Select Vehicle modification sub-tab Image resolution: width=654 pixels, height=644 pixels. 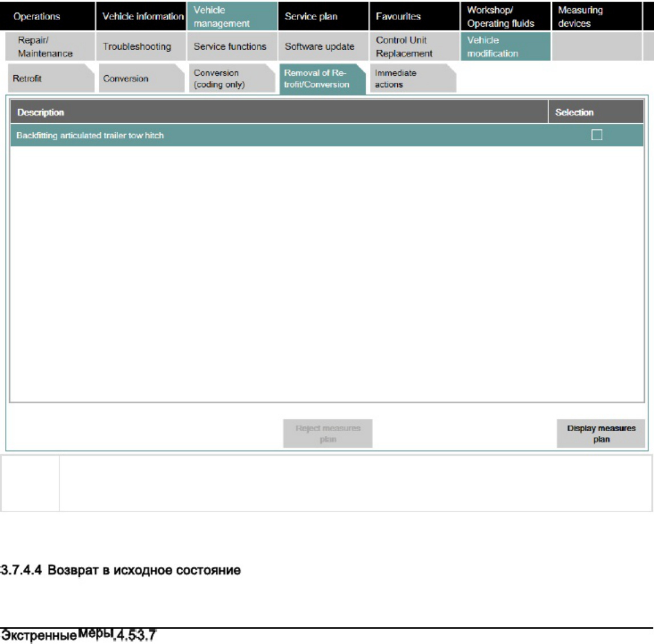pos(506,47)
